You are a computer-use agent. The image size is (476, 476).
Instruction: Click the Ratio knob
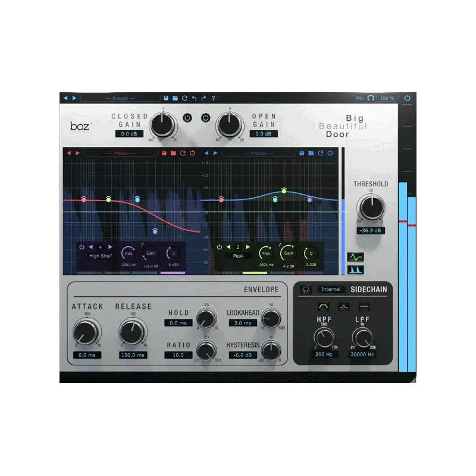click(206, 350)
